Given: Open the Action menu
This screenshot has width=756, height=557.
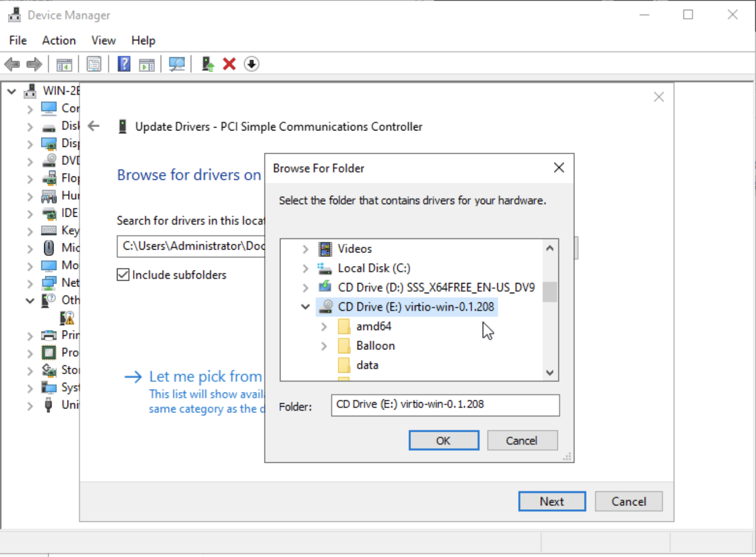Looking at the screenshot, I should coord(58,40).
